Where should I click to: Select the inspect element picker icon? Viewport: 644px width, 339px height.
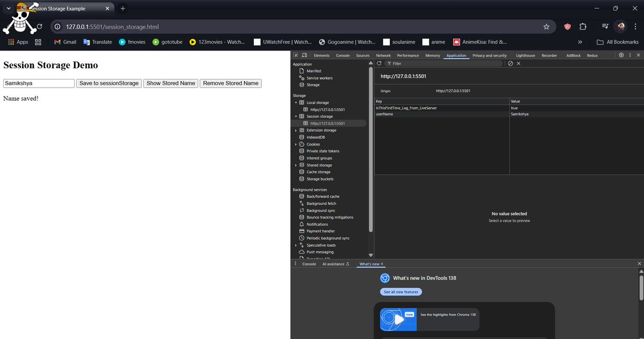click(x=296, y=55)
